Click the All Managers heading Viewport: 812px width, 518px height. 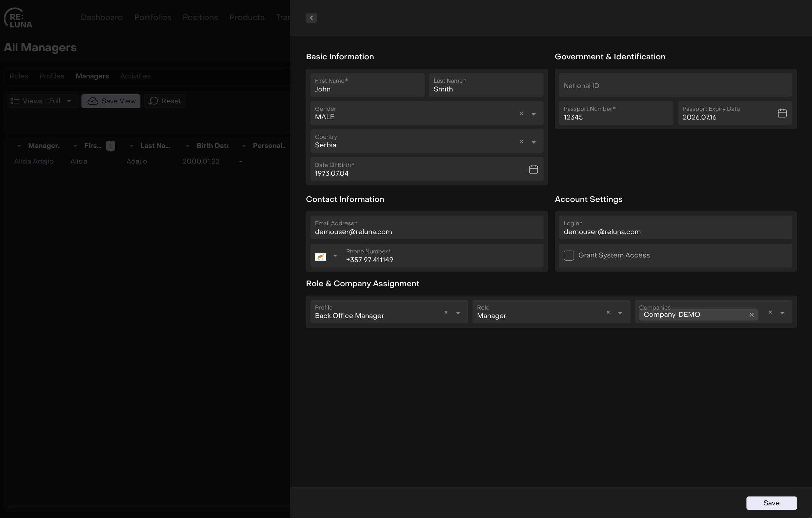coord(40,47)
